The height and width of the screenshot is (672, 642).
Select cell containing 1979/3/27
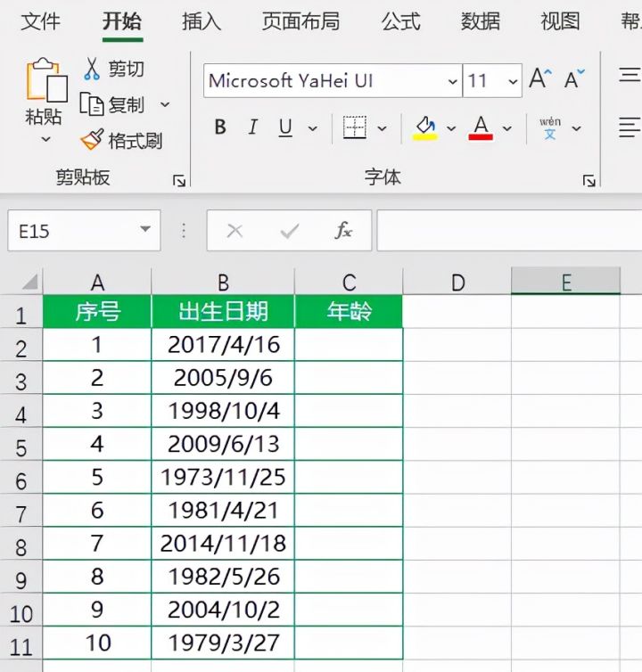(223, 643)
